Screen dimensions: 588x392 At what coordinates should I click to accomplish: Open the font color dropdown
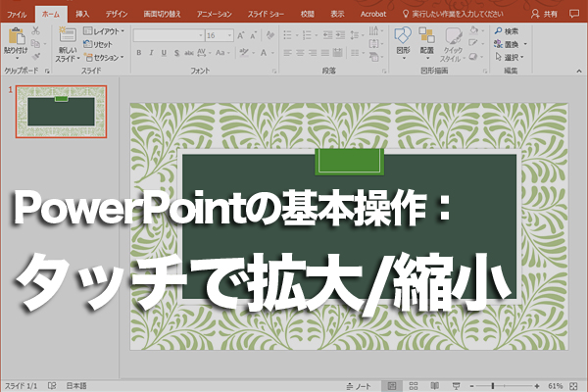click(272, 53)
